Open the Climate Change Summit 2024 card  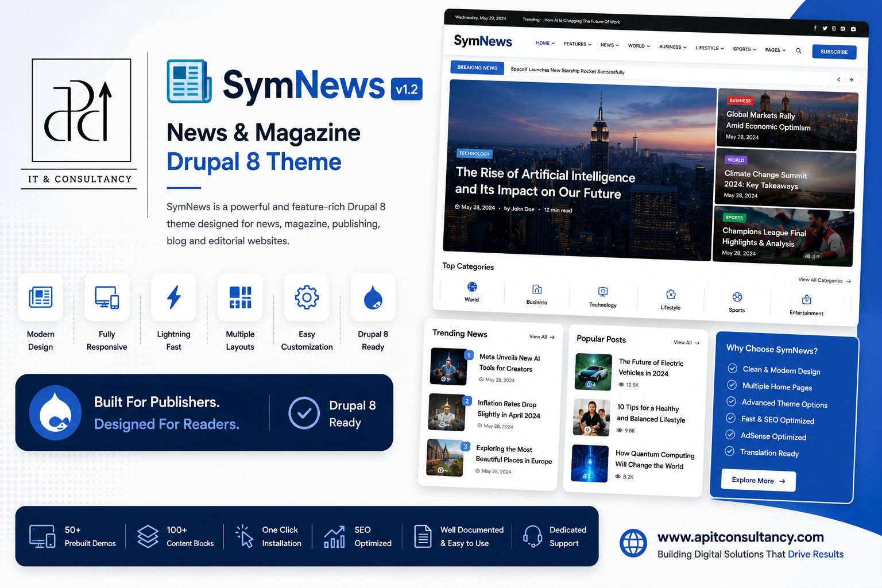[786, 180]
